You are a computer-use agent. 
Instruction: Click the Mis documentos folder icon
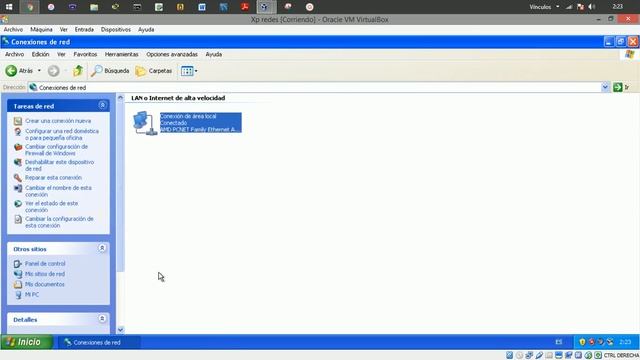tap(18, 284)
